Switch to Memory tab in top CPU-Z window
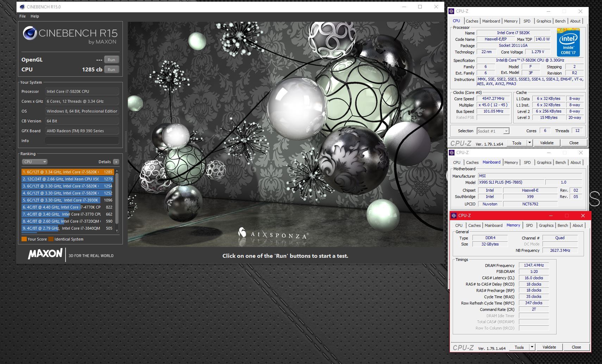This screenshot has width=602, height=364. point(511,21)
